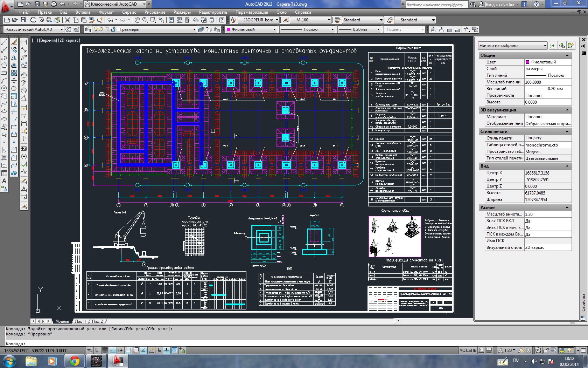Click the Plot printer icon in the standard toolbar
The image size is (588, 368).
[33, 20]
